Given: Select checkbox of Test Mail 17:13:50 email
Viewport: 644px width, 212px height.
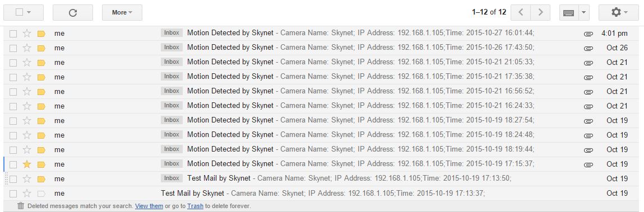Looking at the screenshot, I should pos(13,179).
